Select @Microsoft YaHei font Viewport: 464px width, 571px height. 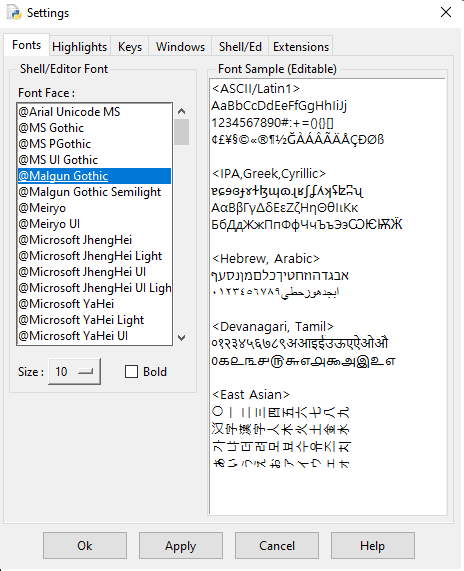point(94,304)
